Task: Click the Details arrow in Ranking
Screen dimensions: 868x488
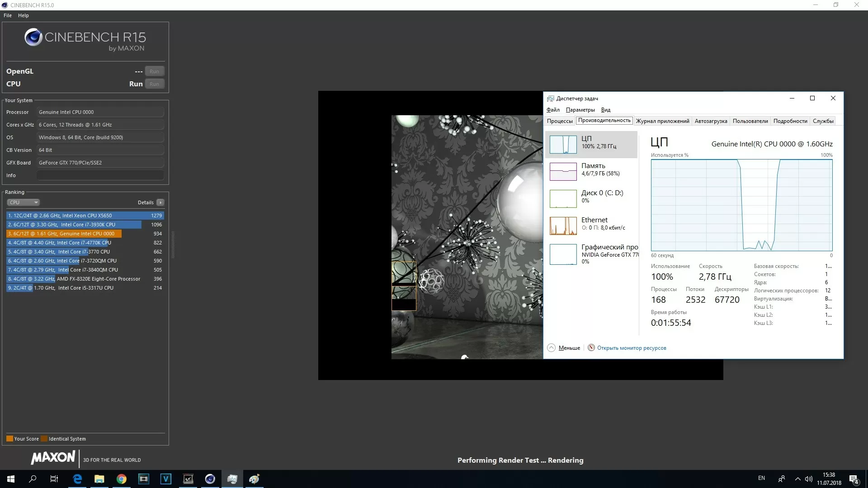Action: click(x=160, y=202)
